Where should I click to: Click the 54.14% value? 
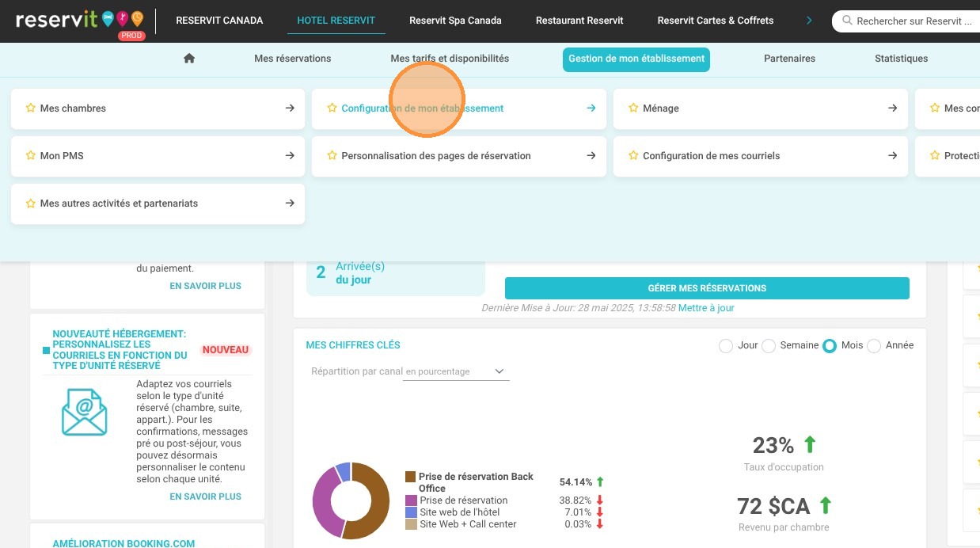coord(575,481)
